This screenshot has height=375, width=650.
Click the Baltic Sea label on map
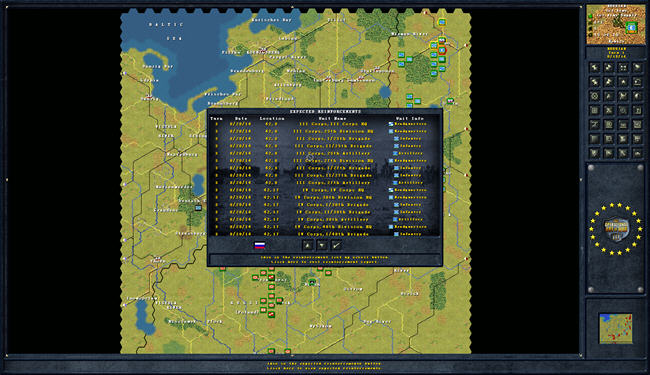click(x=167, y=31)
